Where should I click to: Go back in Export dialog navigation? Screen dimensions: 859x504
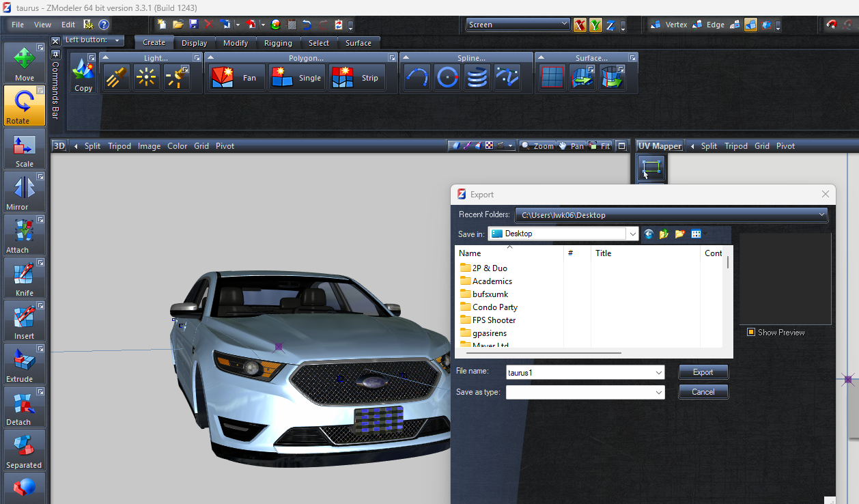(x=649, y=234)
